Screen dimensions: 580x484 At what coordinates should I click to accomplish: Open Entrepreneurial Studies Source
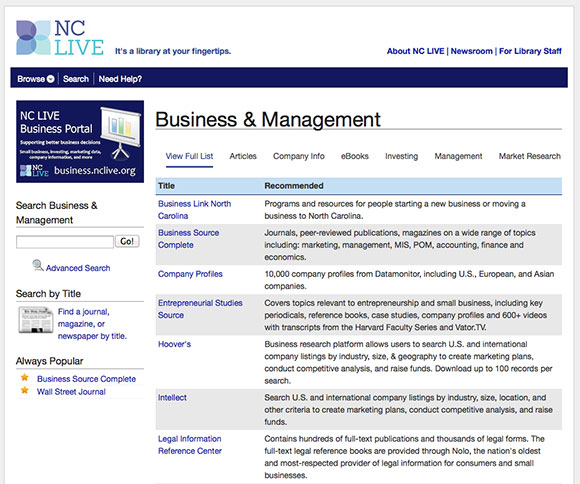click(x=200, y=309)
